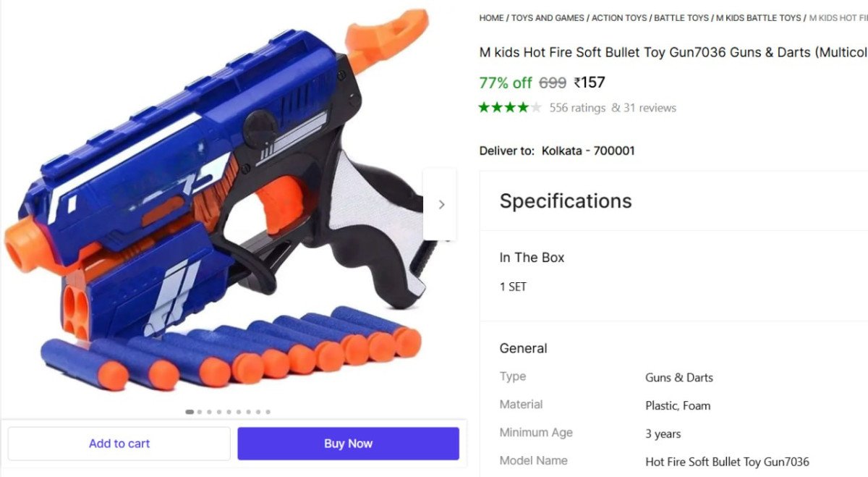Click the fifth grey rating star
This screenshot has height=477, width=868.
coord(536,108)
